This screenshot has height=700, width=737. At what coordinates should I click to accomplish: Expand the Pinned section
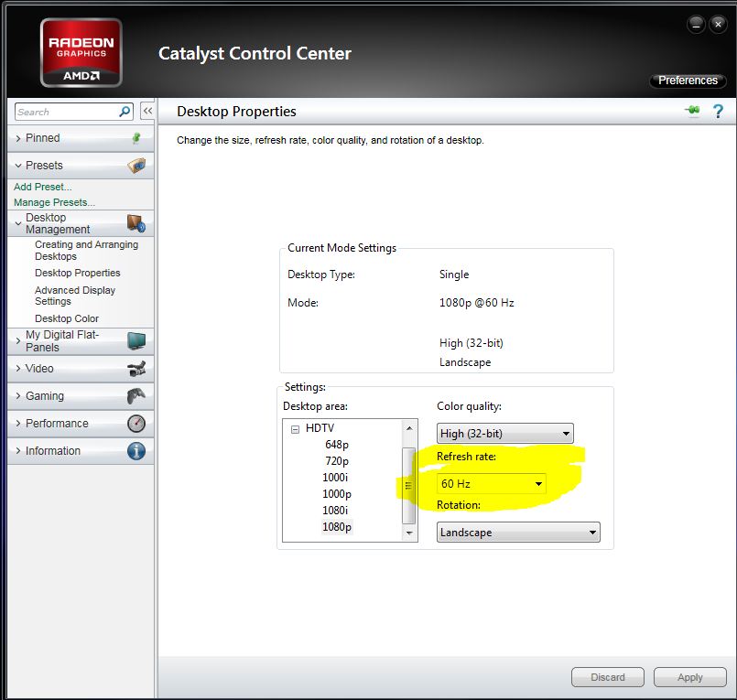[18, 138]
